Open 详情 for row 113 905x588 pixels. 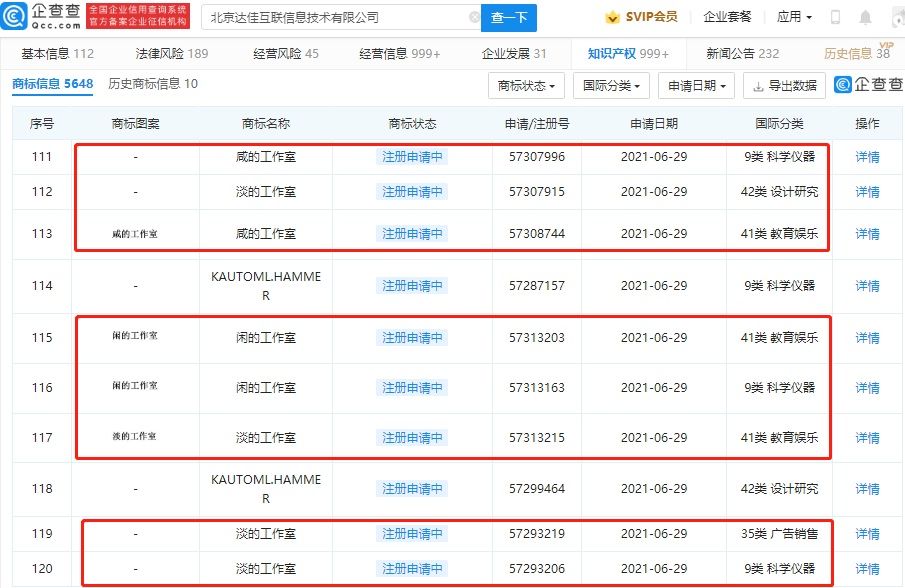click(x=867, y=234)
